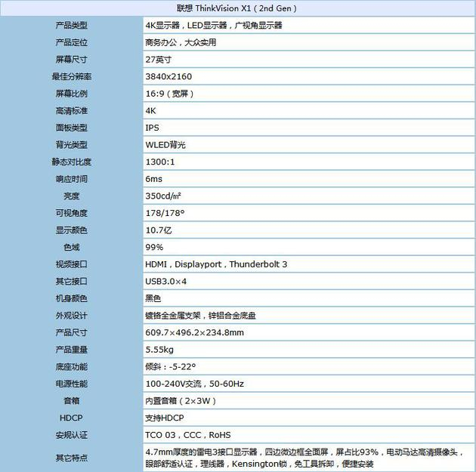Click the WLED背光 value
The width and height of the screenshot is (476, 472).
[x=165, y=145]
